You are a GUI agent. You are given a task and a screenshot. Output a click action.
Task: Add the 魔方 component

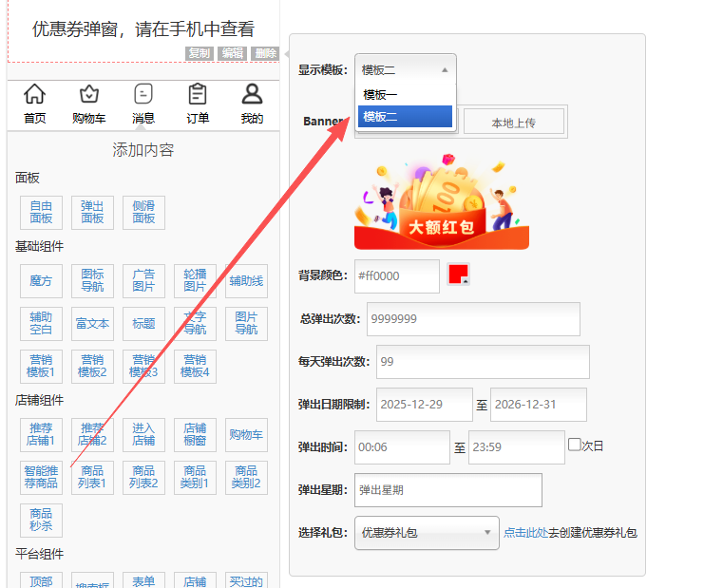(41, 281)
